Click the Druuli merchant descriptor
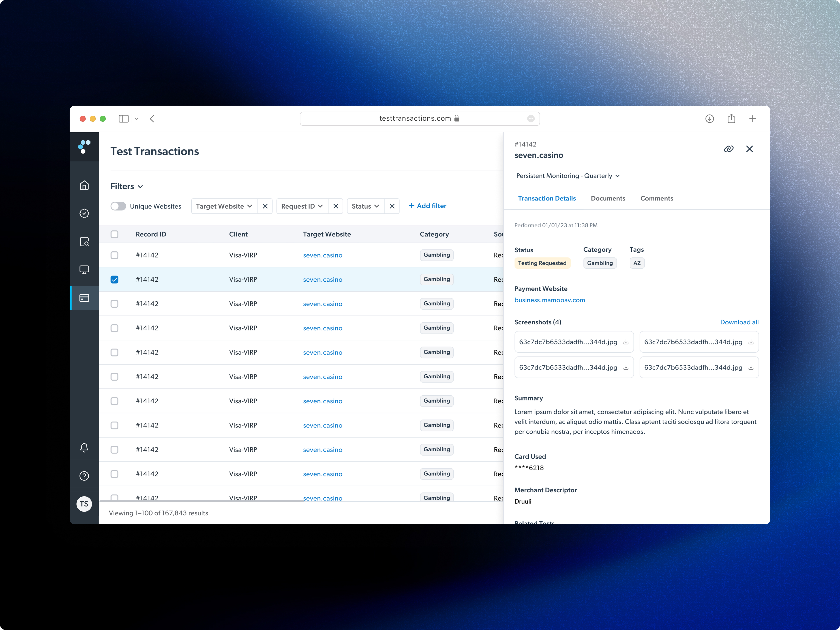This screenshot has height=630, width=840. (x=523, y=501)
